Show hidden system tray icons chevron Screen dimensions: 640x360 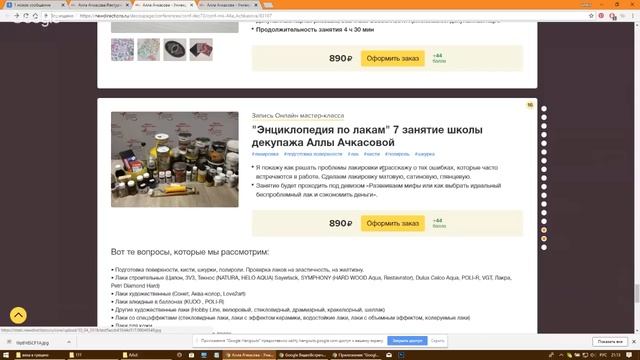coord(561,355)
